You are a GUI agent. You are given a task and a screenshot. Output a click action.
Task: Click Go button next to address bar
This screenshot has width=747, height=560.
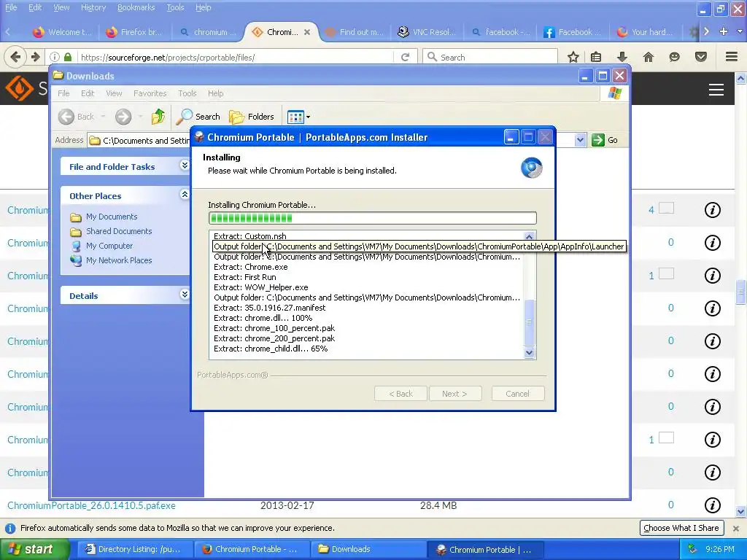[x=605, y=140]
